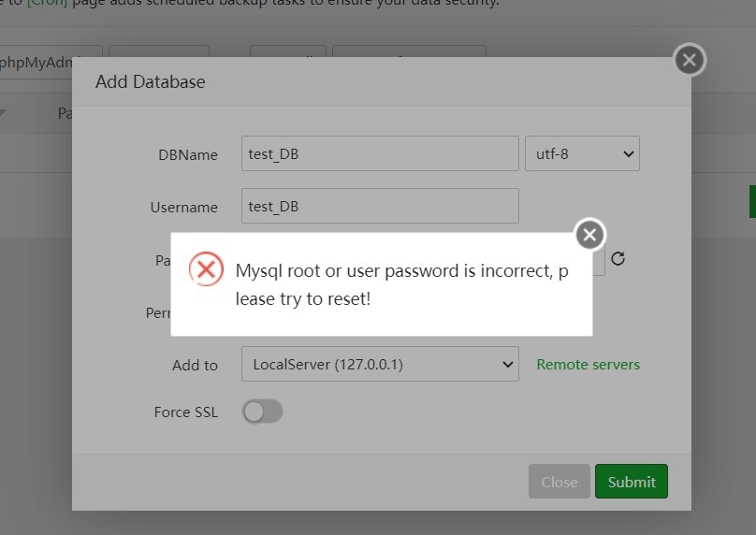Click the Force SSL label
This screenshot has width=756, height=535.
[x=185, y=412]
